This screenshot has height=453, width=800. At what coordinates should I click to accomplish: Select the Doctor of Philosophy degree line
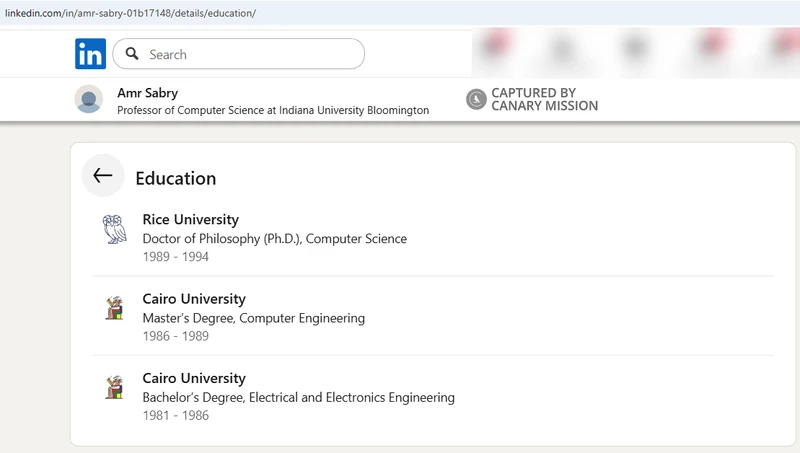tap(274, 239)
